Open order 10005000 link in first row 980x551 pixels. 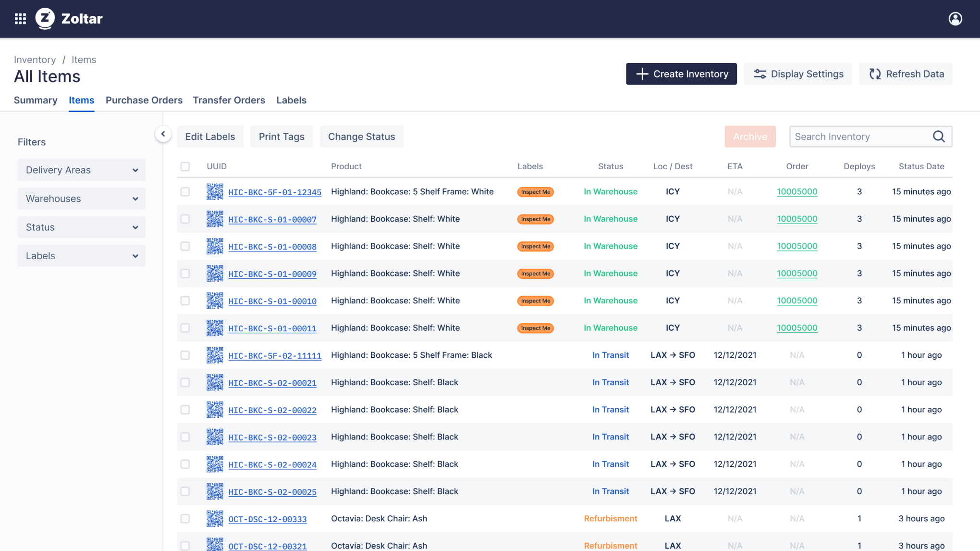[797, 191]
